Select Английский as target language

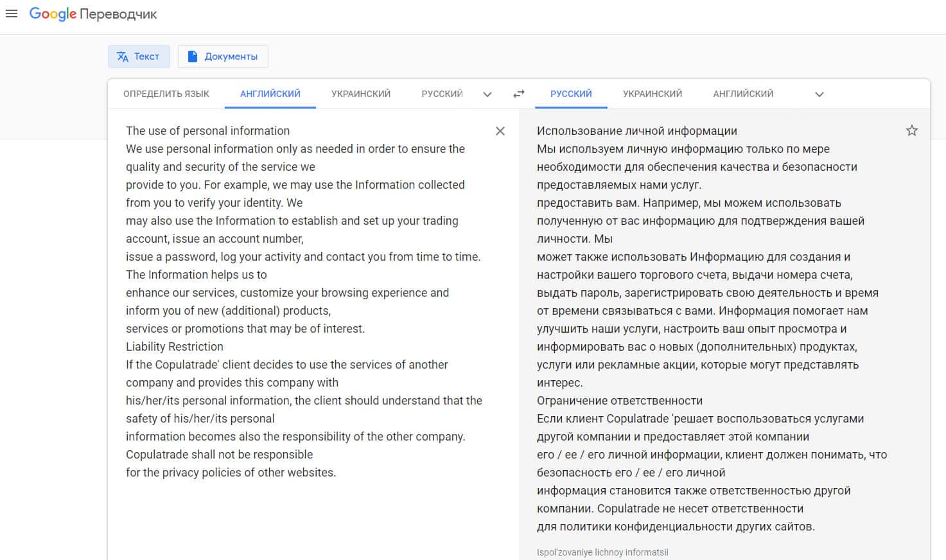pos(743,94)
